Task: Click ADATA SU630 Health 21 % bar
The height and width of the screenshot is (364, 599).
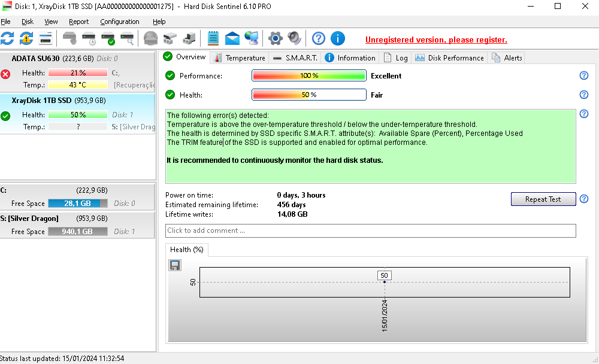Action: tap(78, 72)
